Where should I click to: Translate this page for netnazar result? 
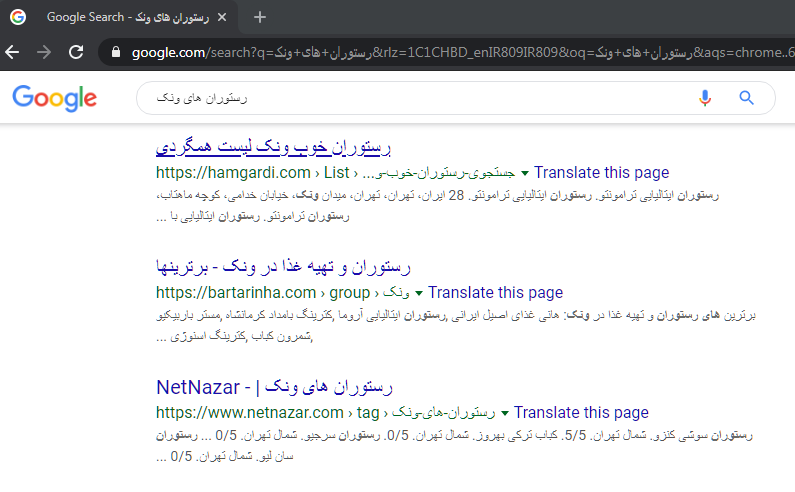tap(581, 412)
